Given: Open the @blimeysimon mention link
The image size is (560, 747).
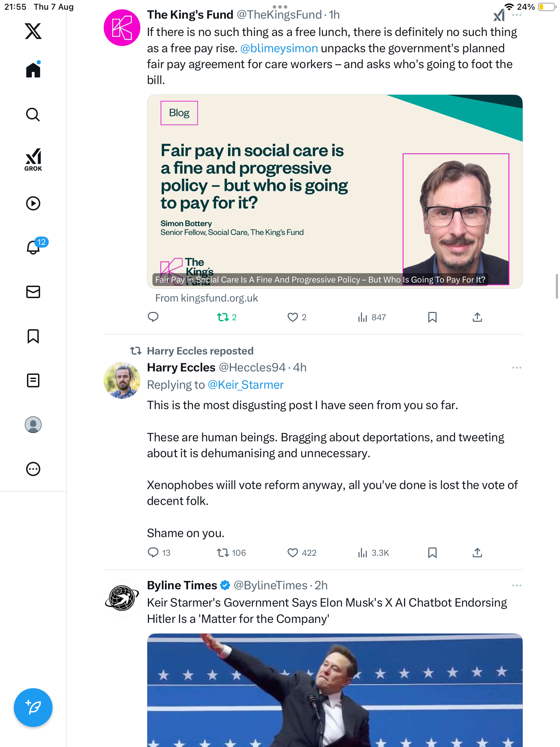Looking at the screenshot, I should tap(279, 48).
